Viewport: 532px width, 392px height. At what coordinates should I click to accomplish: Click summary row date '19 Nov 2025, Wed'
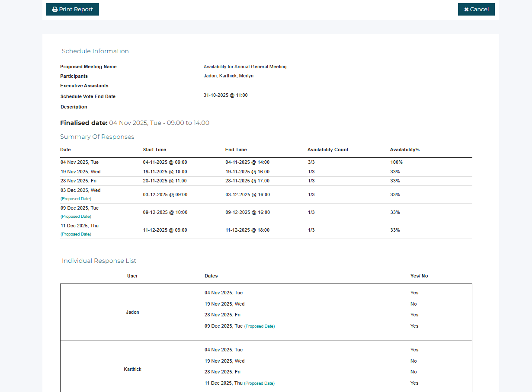click(80, 172)
